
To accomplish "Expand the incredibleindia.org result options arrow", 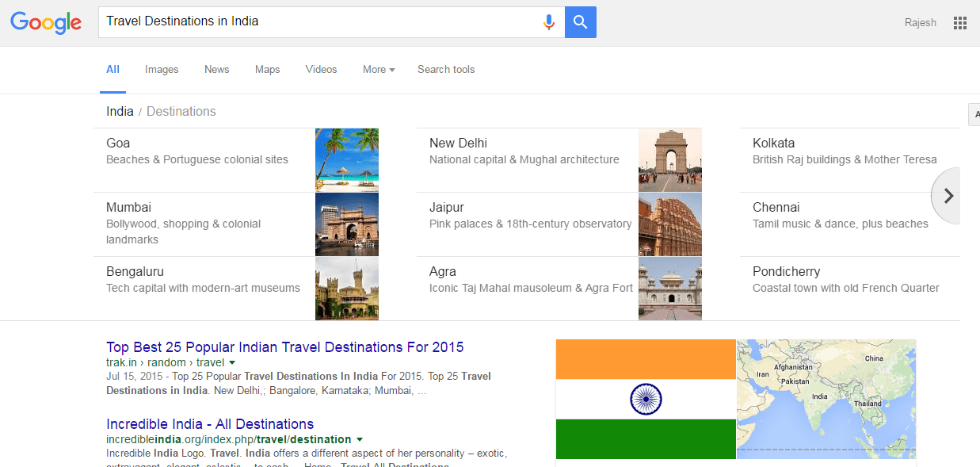I will tap(360, 439).
